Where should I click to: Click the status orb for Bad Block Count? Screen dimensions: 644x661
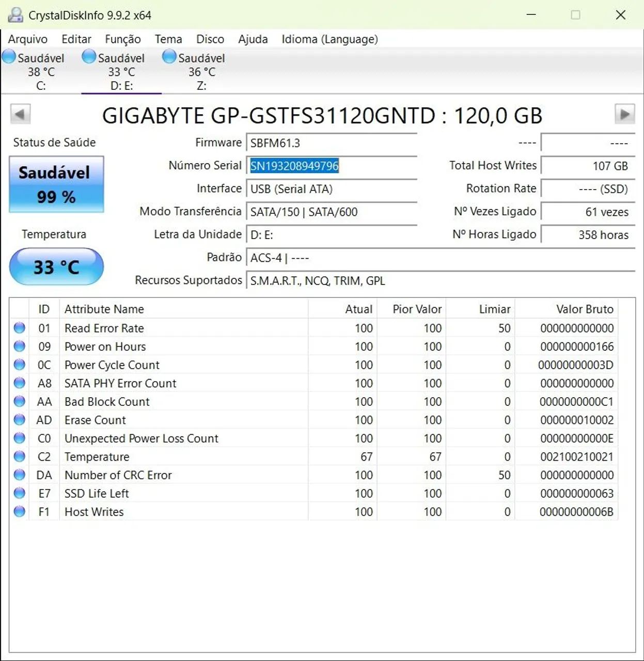tap(20, 401)
